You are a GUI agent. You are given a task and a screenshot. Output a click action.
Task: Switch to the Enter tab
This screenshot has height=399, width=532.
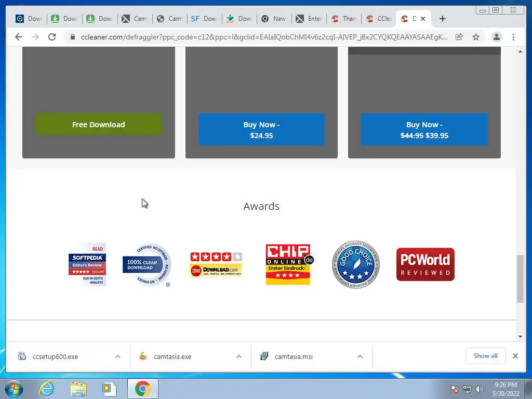coord(309,19)
